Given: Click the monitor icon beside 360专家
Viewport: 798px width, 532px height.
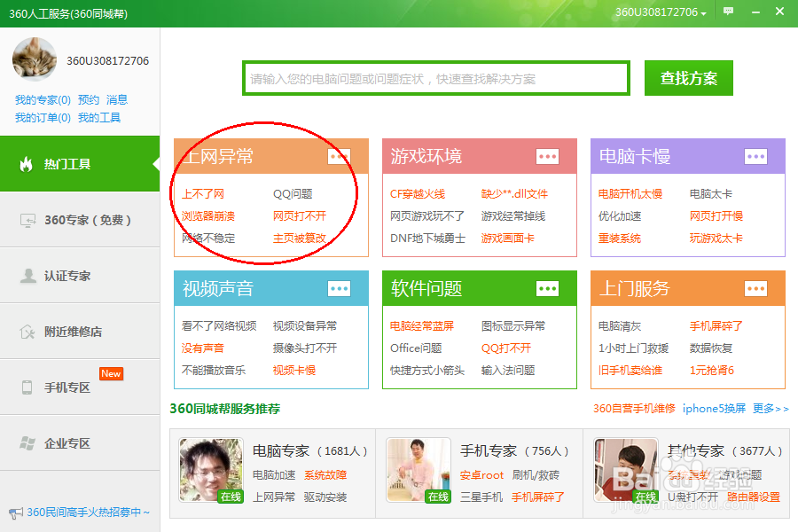Looking at the screenshot, I should coord(27,220).
